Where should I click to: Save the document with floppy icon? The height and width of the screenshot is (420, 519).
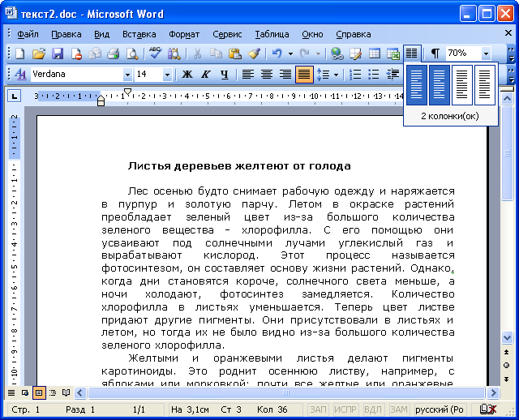coord(58,54)
